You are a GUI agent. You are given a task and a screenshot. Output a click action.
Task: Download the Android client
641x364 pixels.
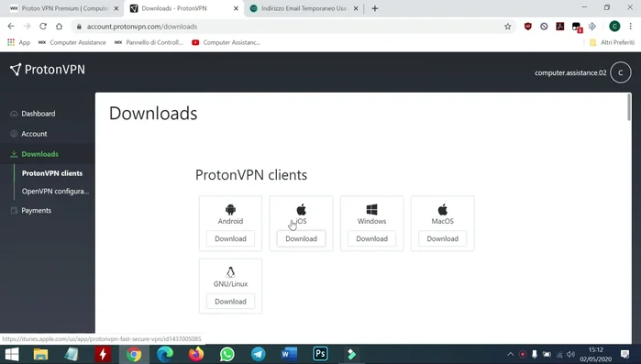(x=230, y=238)
